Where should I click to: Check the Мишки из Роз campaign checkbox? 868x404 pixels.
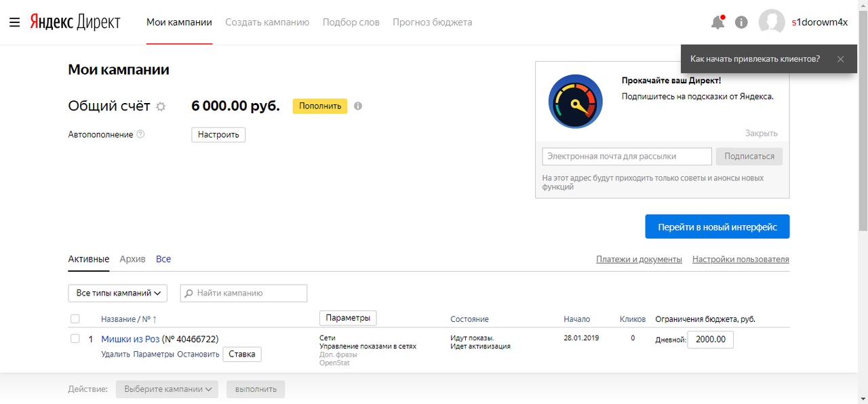click(x=75, y=339)
